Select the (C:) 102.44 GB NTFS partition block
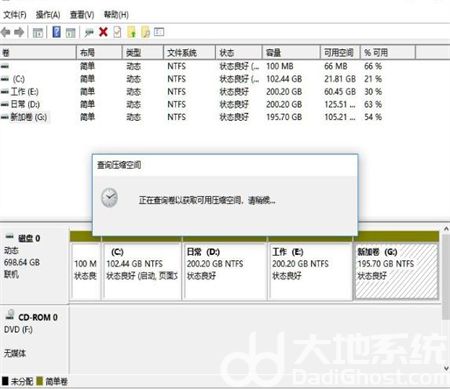450x389 pixels. 142,271
